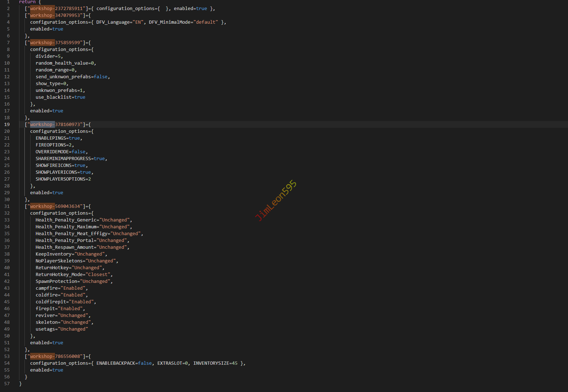
Task: Click the workshop-378160973 key
Action: (55, 125)
